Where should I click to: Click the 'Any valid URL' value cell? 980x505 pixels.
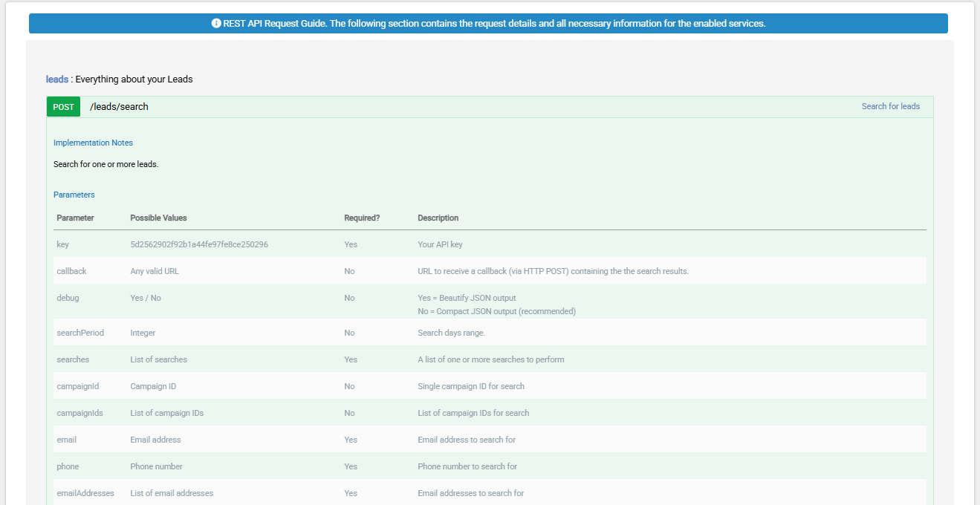coord(155,271)
